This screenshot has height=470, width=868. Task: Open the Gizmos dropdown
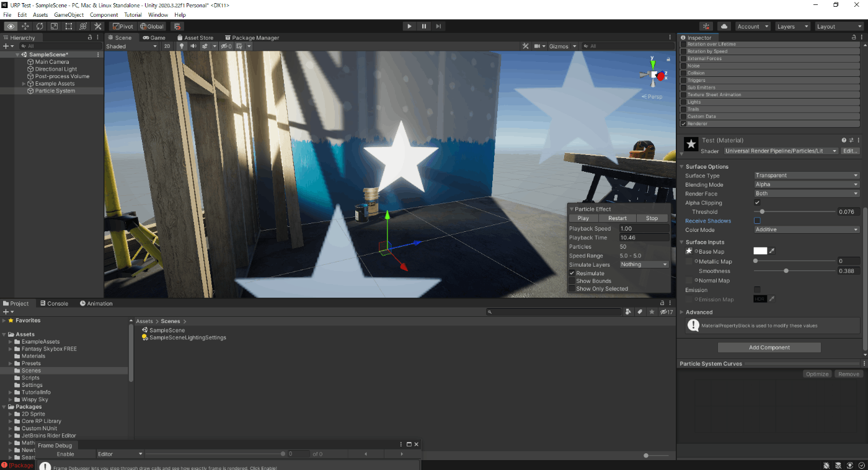(563, 46)
